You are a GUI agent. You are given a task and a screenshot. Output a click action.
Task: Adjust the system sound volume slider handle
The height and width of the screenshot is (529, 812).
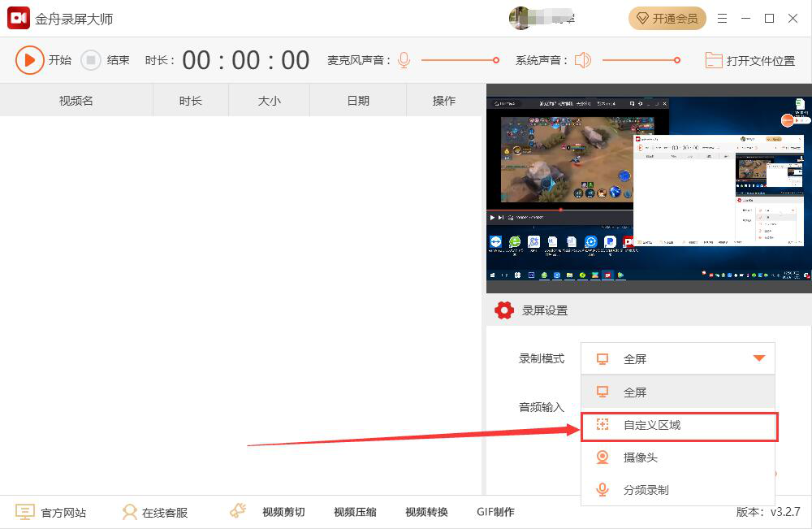[676, 60]
